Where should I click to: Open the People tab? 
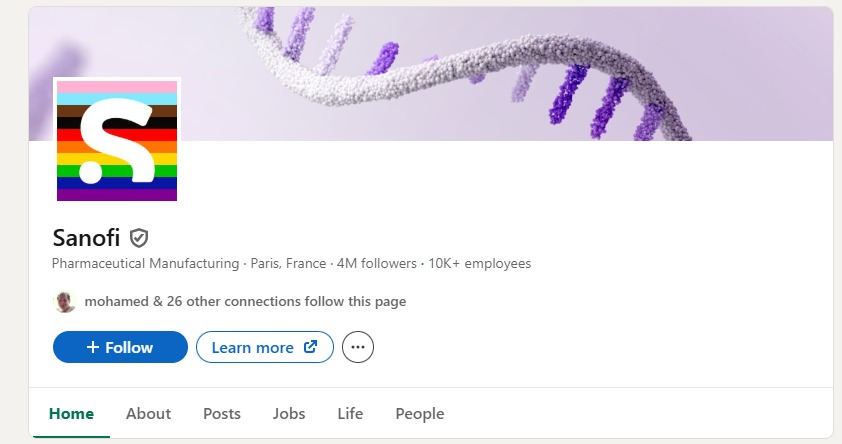pos(420,413)
